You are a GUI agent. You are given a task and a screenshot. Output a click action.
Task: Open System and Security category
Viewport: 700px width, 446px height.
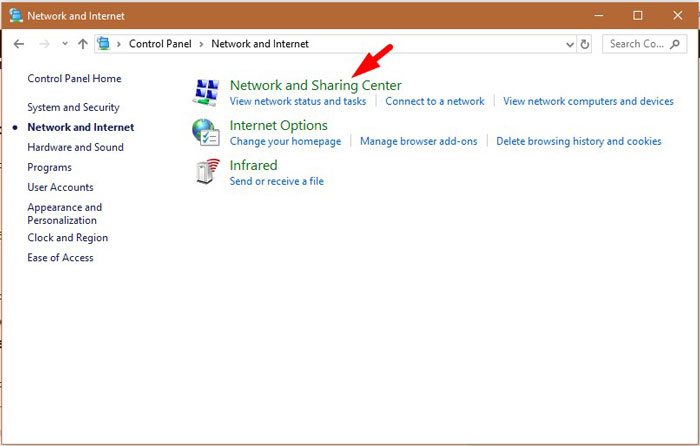click(73, 108)
